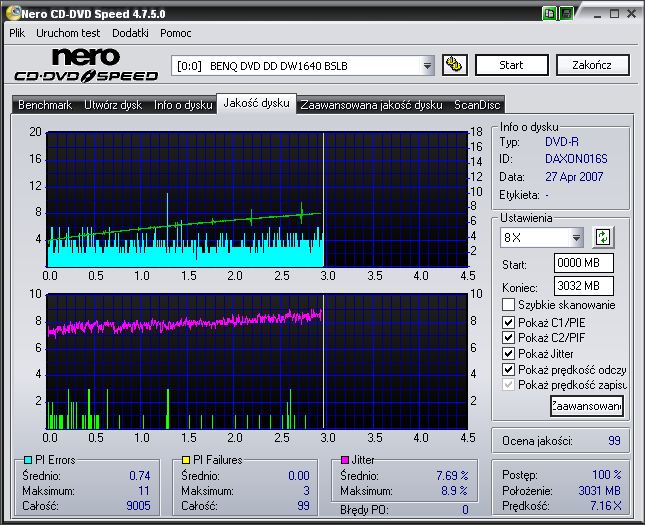This screenshot has height=525, width=645.
Task: Click the Nero disc icon in the title bar
Action: 13,13
